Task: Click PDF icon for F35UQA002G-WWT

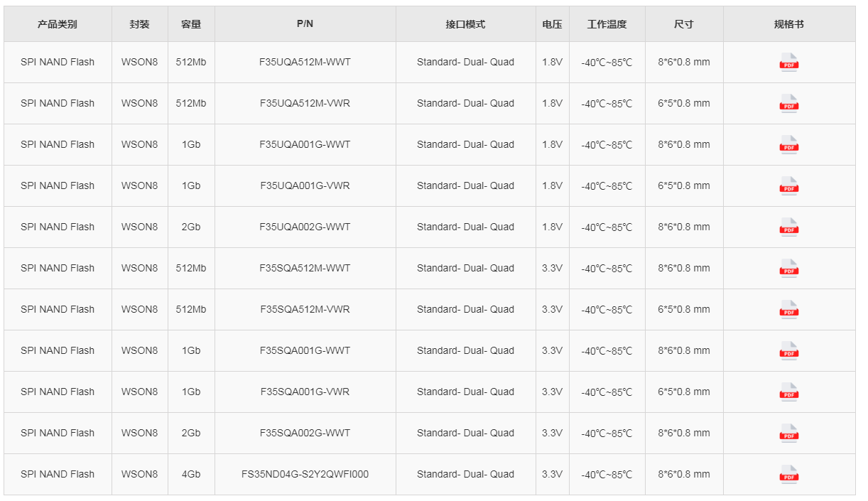Action: point(789,227)
